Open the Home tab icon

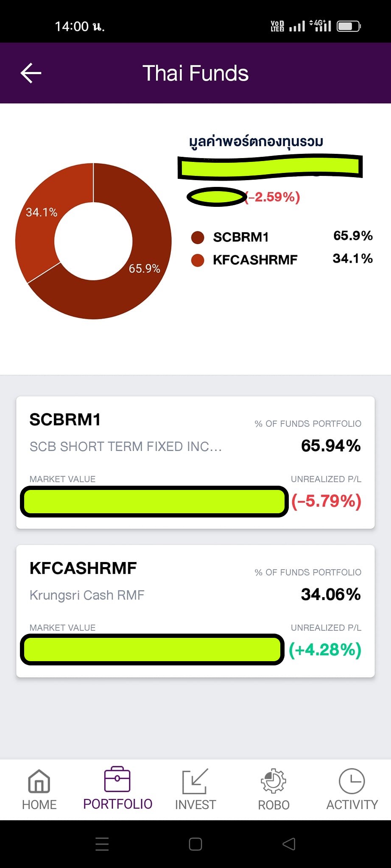(39, 781)
